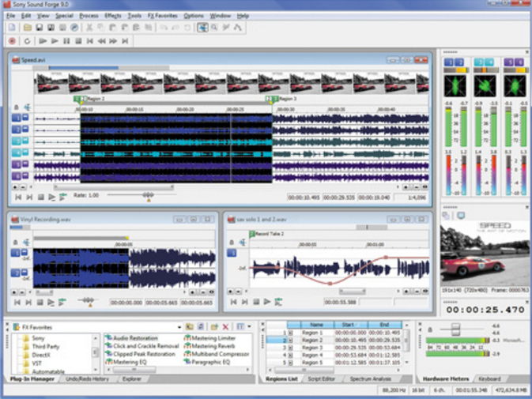532x399 pixels.
Task: Switch to the Undo/Redo History tab
Action: (87, 379)
